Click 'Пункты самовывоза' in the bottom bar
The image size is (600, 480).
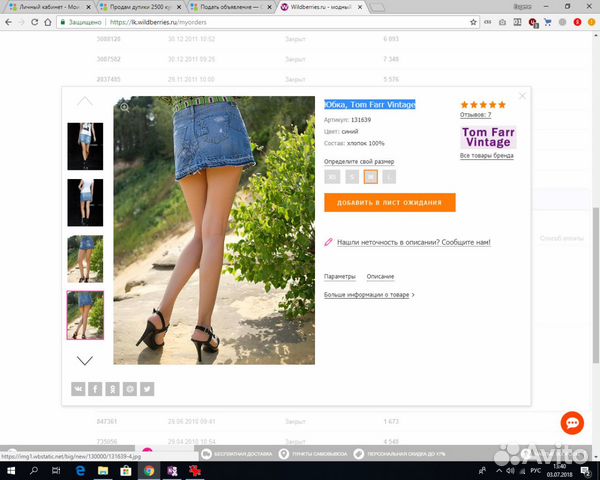(x=313, y=454)
